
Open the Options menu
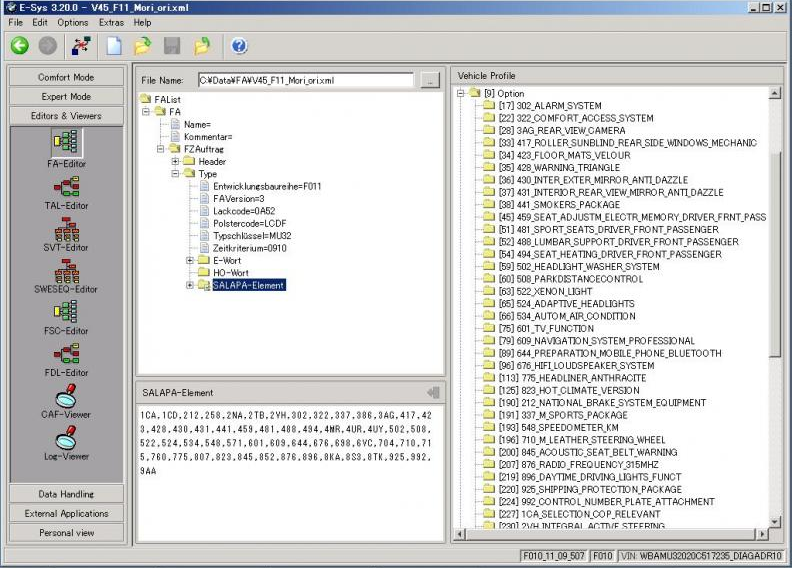(72, 23)
